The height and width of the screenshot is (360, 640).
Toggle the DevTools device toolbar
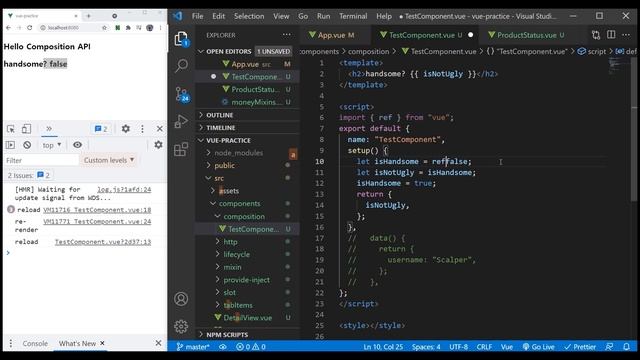click(26, 129)
